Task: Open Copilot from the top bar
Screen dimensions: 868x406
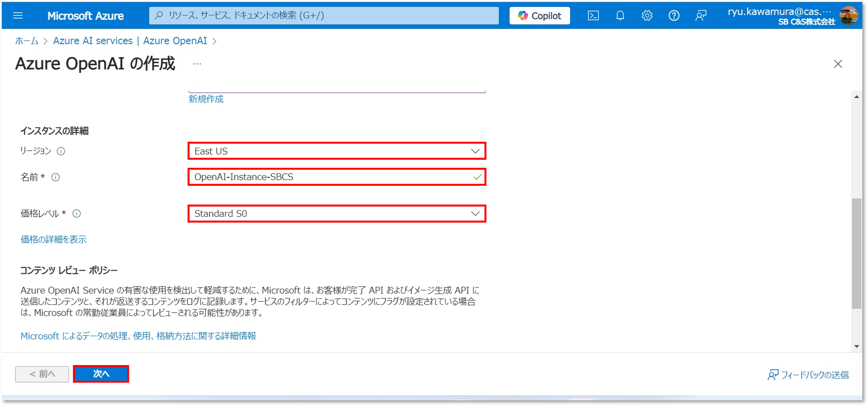Action: point(539,15)
